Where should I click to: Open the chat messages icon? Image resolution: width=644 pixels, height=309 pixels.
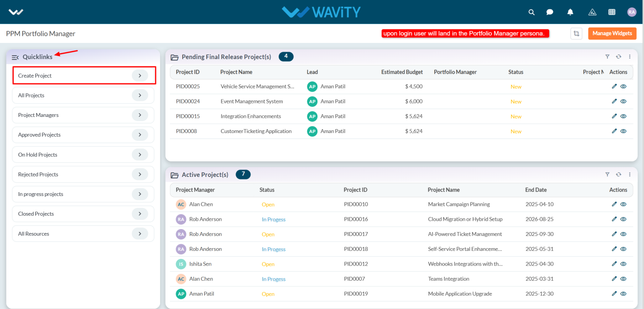[550, 12]
